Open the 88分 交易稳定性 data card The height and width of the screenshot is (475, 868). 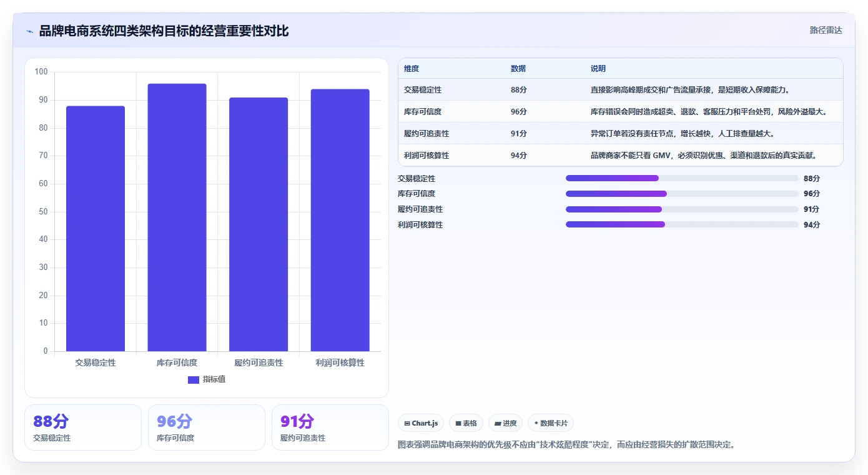click(83, 427)
